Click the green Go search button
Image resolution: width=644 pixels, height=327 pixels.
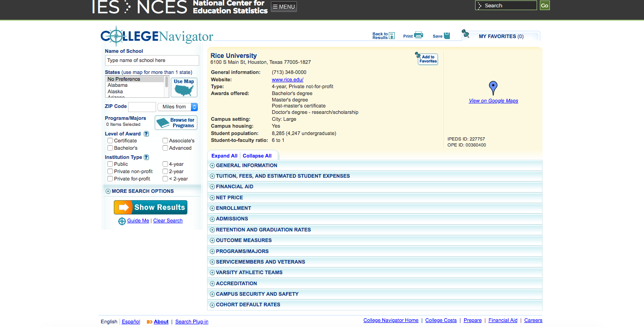click(x=544, y=6)
